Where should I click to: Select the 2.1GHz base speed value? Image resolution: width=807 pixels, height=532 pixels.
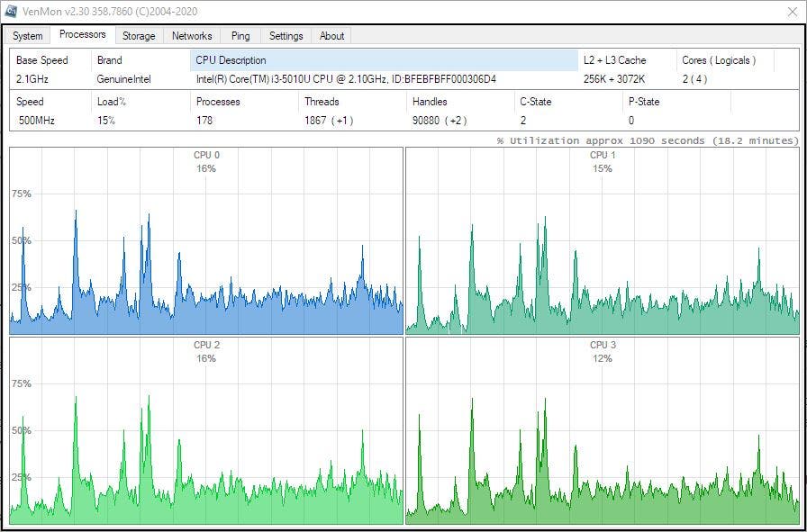pos(32,79)
